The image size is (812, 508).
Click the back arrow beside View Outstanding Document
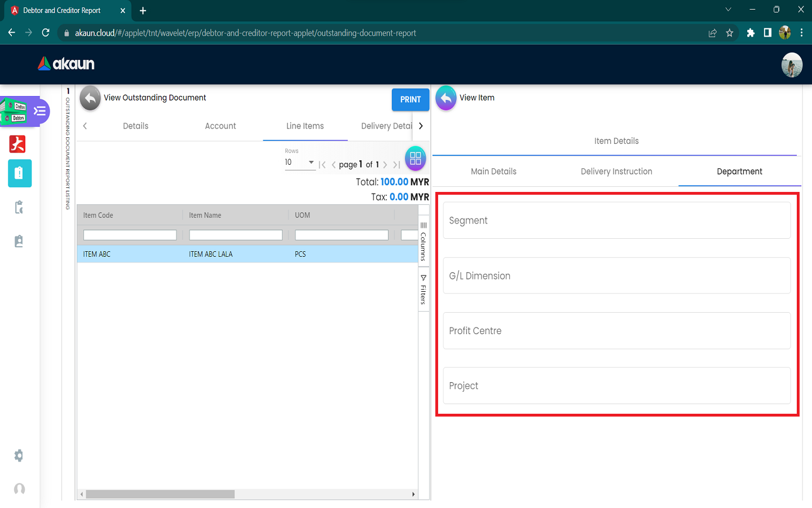(90, 98)
